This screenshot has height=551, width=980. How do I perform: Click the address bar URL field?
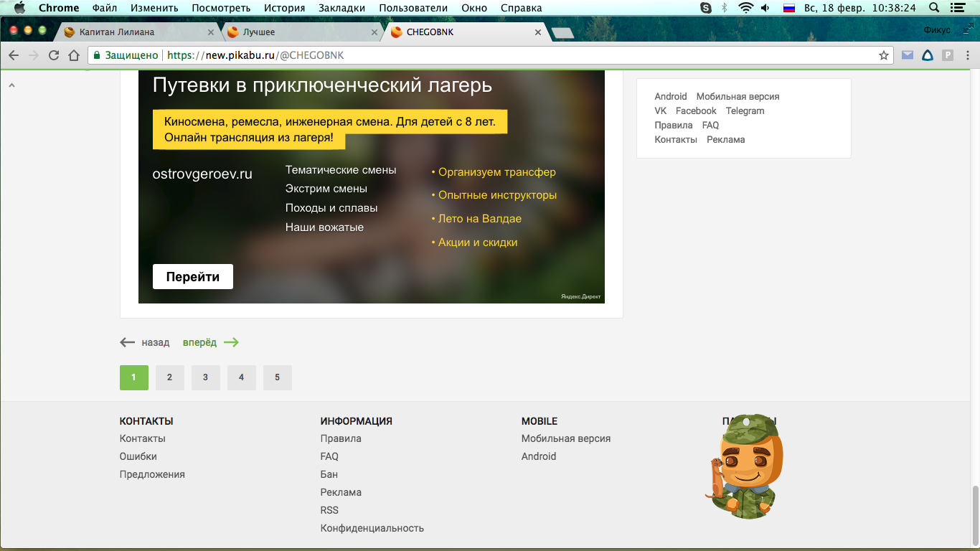point(502,55)
